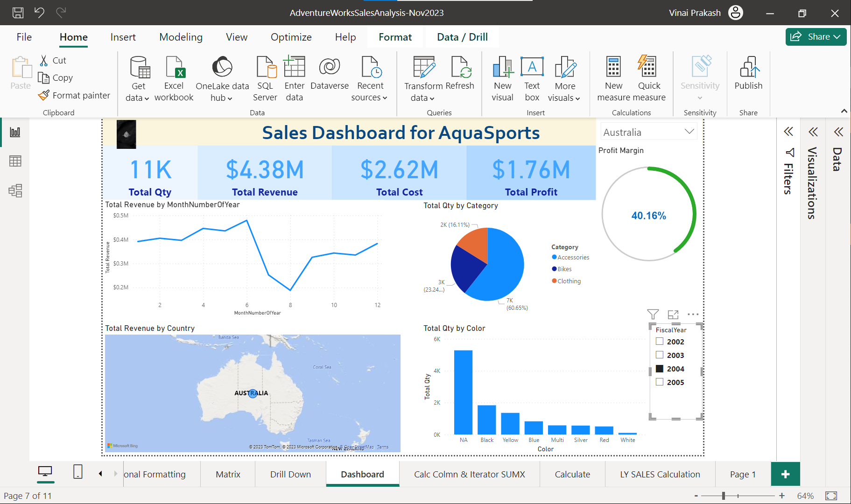This screenshot has width=851, height=504.
Task: Enable Focus mode on the slicer
Action: pos(673,314)
